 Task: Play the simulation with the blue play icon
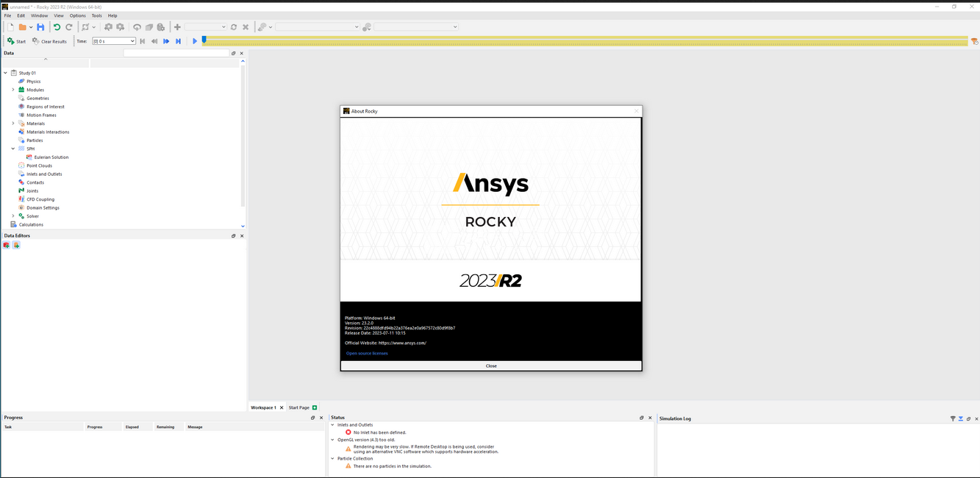[x=194, y=40]
